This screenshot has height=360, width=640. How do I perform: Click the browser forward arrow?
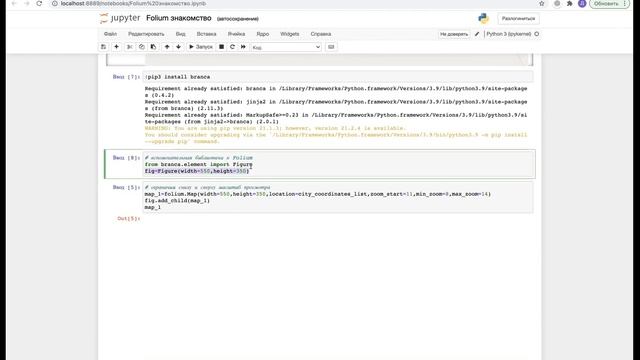point(27,4)
